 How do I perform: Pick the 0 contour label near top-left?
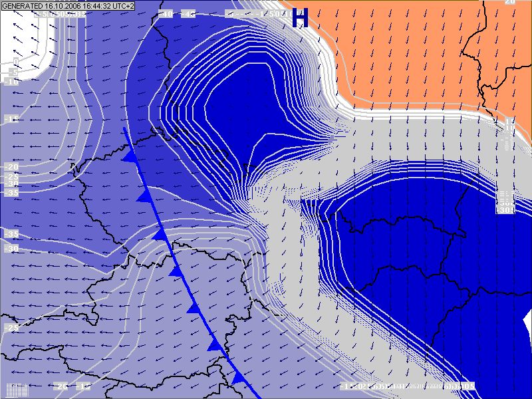[x=15, y=62]
